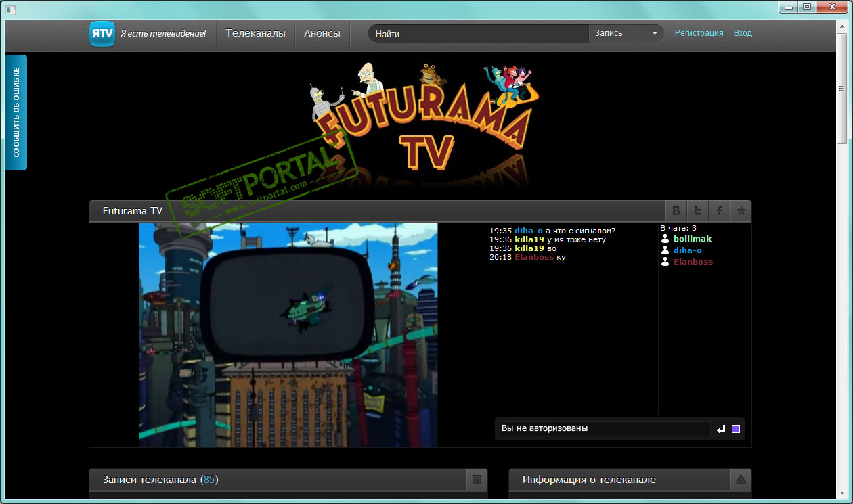Click user icon next to diha-o
The height and width of the screenshot is (504, 853).
tap(665, 250)
